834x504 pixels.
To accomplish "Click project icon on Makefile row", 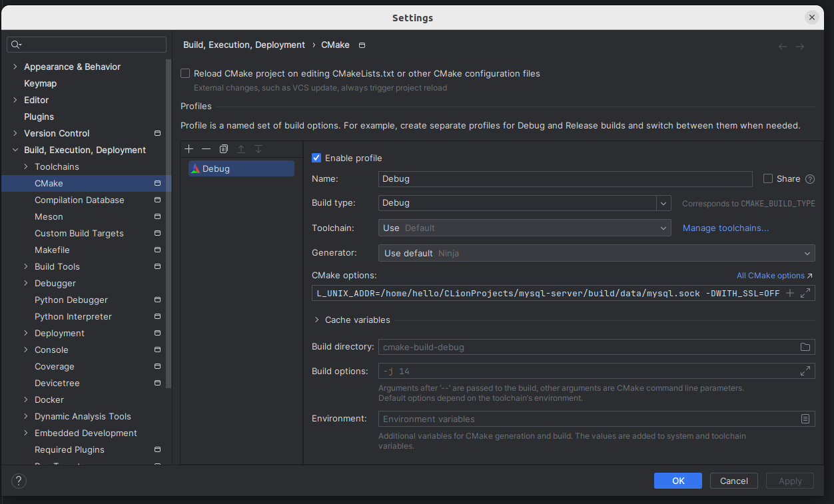I will click(157, 250).
